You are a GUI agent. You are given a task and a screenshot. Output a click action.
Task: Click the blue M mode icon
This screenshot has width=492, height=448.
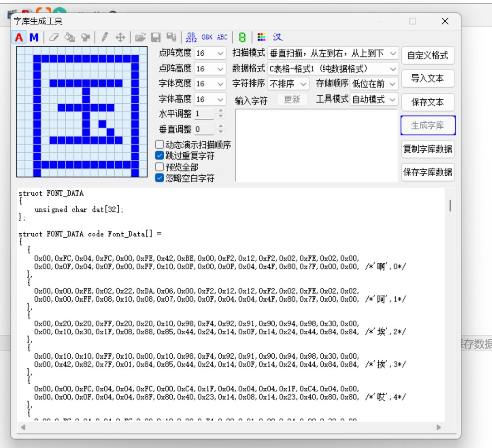(x=34, y=37)
